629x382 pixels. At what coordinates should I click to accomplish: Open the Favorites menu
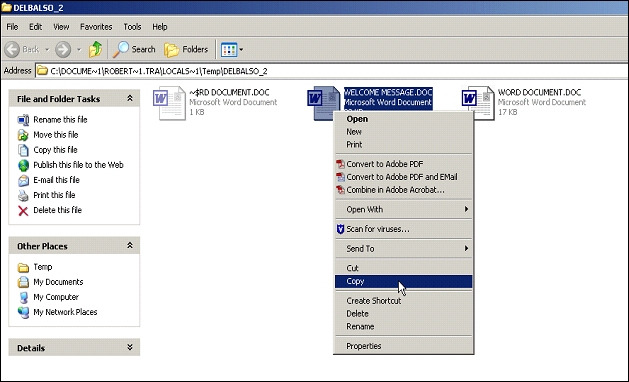click(96, 27)
